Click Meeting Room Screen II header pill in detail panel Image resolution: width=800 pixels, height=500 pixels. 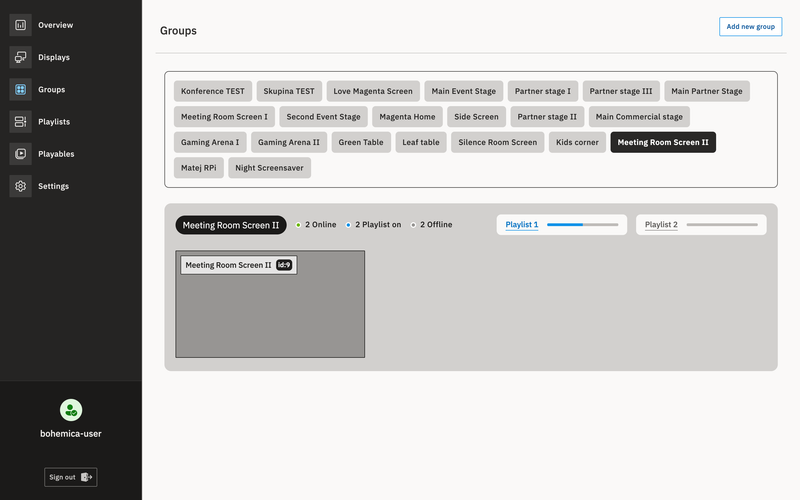[x=231, y=225]
